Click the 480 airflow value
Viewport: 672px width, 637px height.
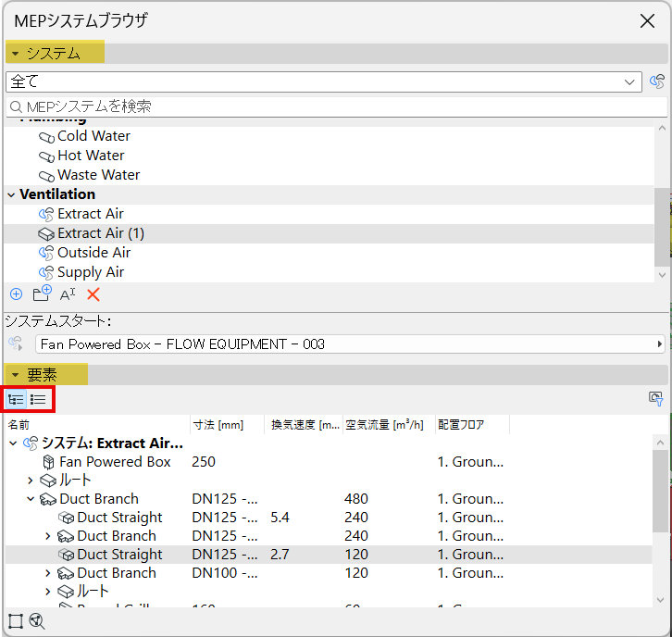(x=356, y=499)
